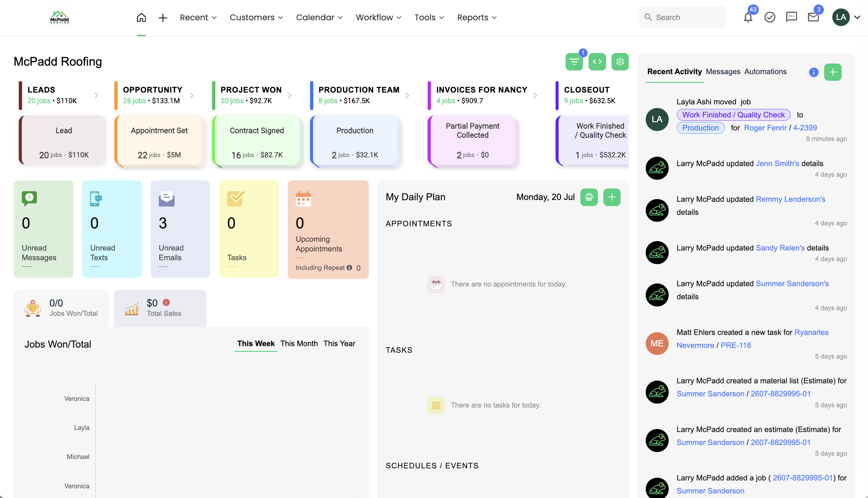Screen dimensions: 868x498
Task: Select the This Month chart tab
Action: [299, 343]
